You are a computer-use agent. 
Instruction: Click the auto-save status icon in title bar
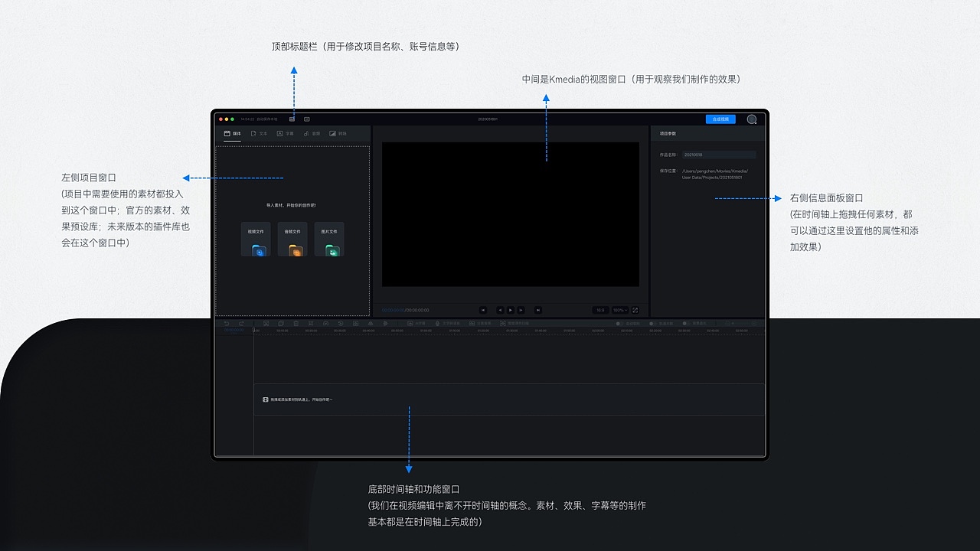291,119
